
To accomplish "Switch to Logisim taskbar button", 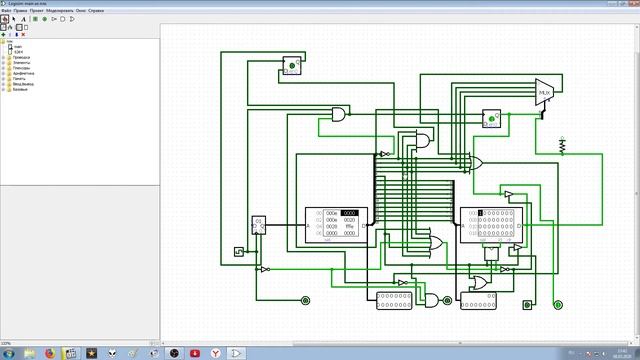I will coord(236,353).
